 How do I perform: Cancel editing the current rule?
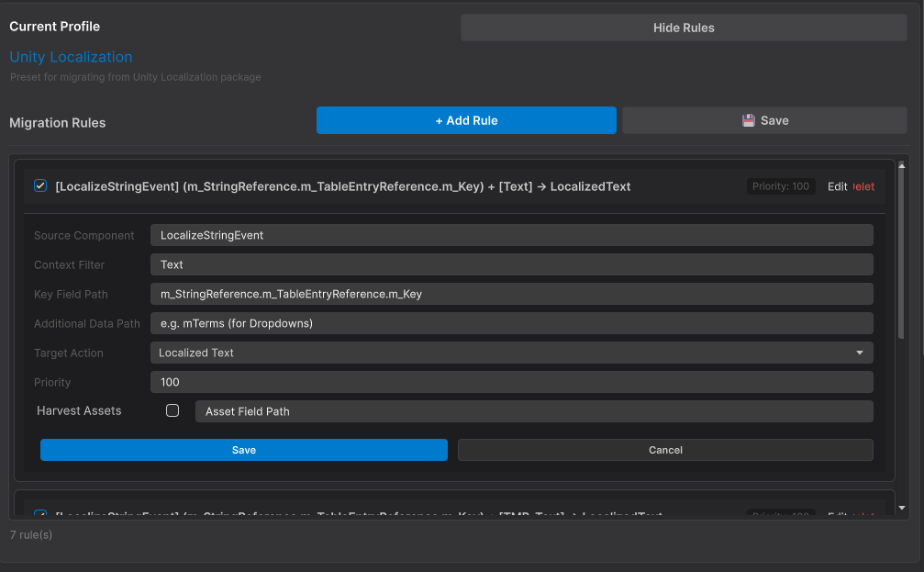(665, 449)
